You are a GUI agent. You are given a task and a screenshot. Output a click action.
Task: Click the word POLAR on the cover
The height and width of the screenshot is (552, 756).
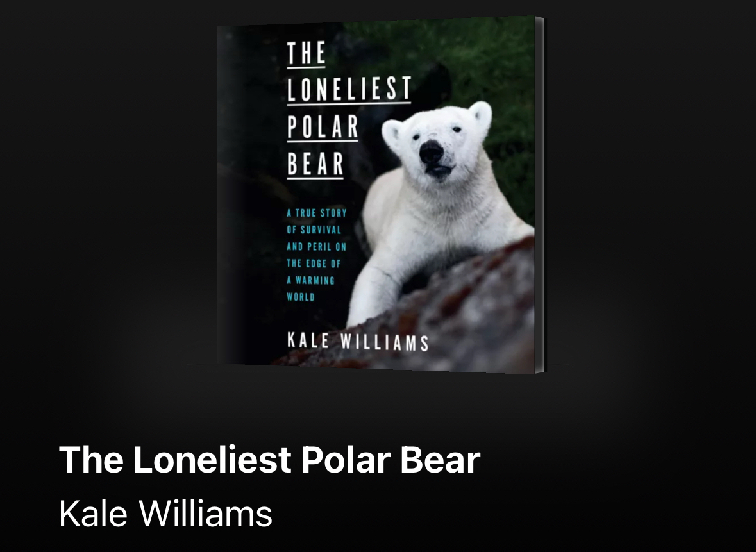pos(323,127)
